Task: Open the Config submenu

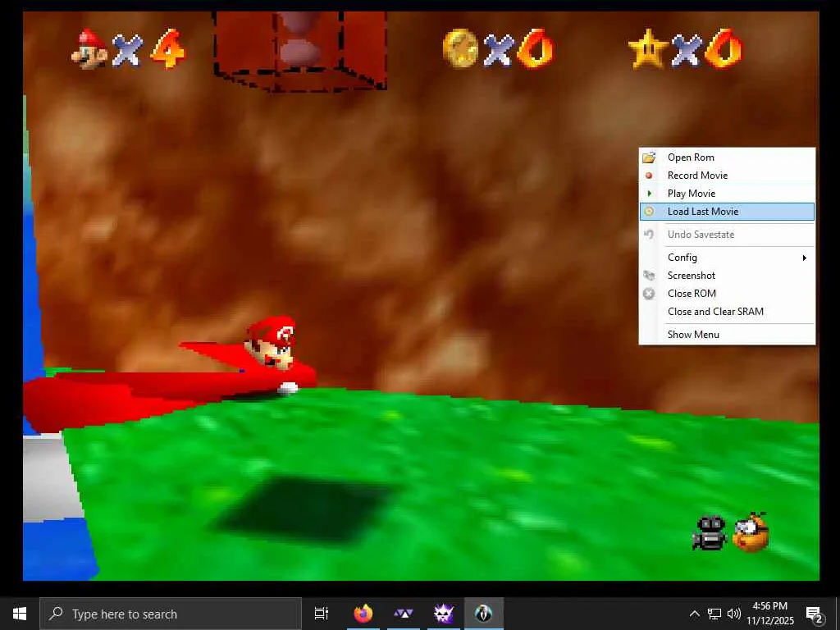Action: click(x=727, y=258)
